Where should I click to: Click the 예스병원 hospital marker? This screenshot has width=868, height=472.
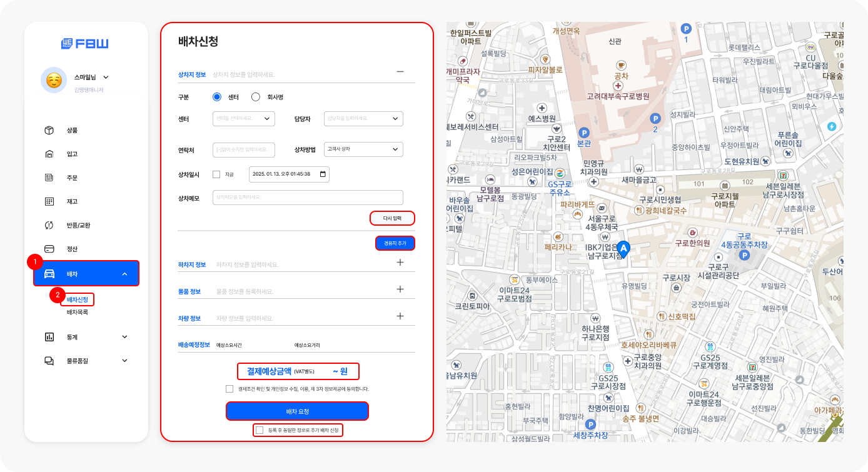(542, 108)
